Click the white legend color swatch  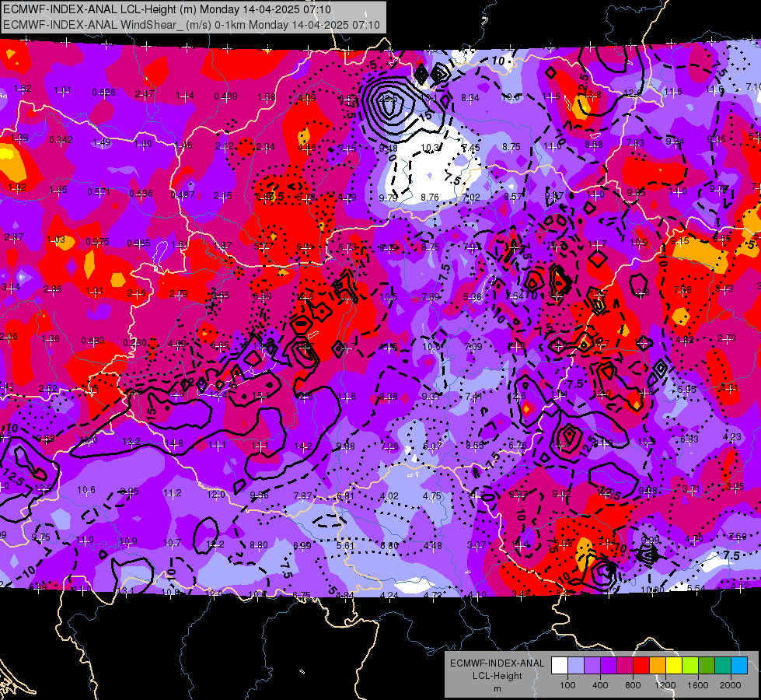(560, 666)
